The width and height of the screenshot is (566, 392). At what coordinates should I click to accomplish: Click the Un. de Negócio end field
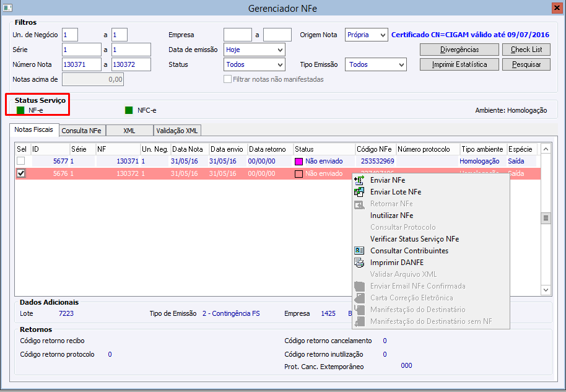coord(120,35)
